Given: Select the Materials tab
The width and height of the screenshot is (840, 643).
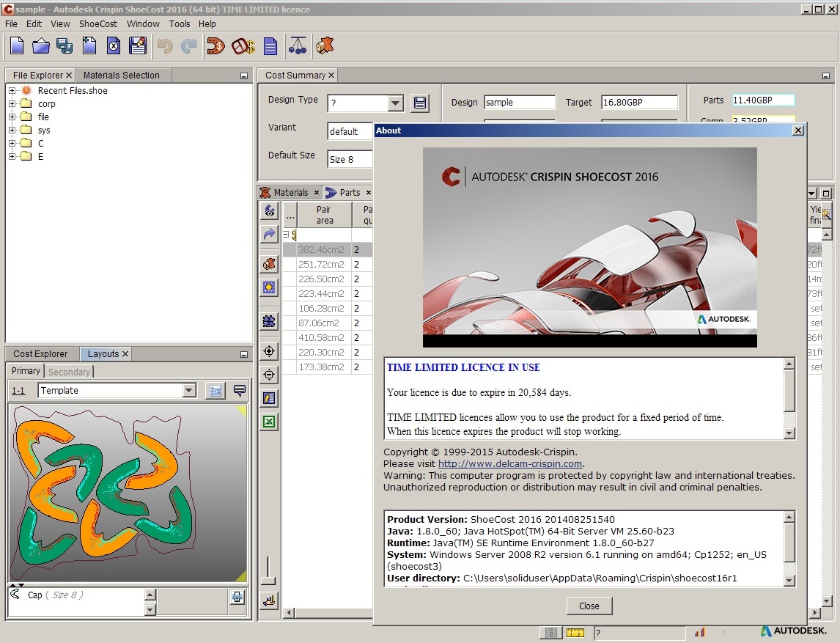Looking at the screenshot, I should 290,192.
